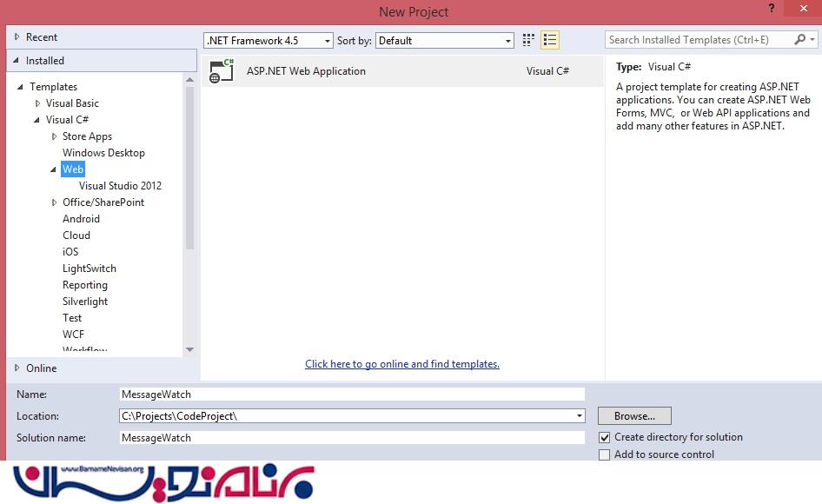This screenshot has height=504, width=822.
Task: Select the Office/SharePoint category
Action: 103,202
